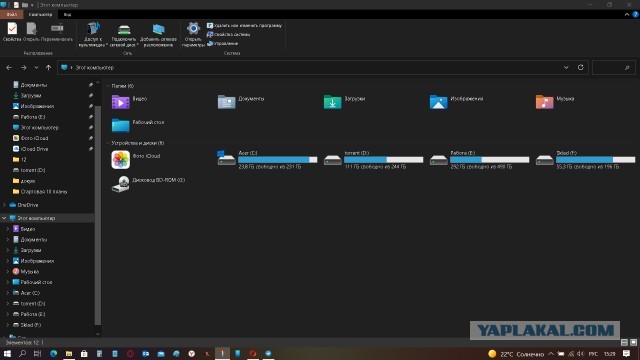640x360 pixels.
Task: Expand the OneDrive tree node
Action: (4, 205)
